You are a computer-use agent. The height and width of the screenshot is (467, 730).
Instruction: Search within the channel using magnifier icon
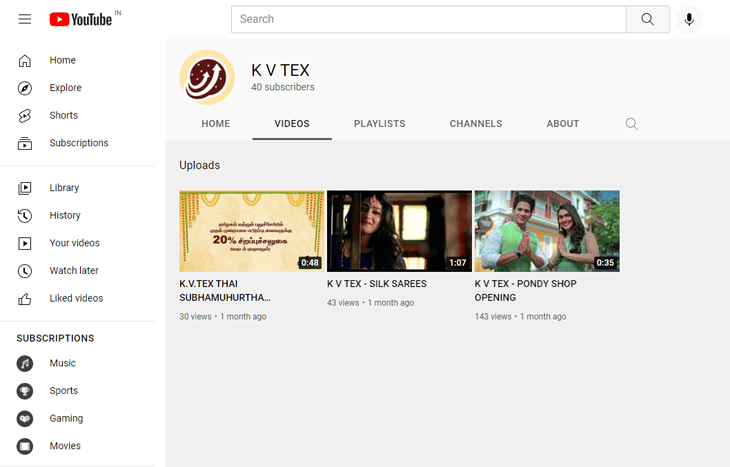coord(631,124)
